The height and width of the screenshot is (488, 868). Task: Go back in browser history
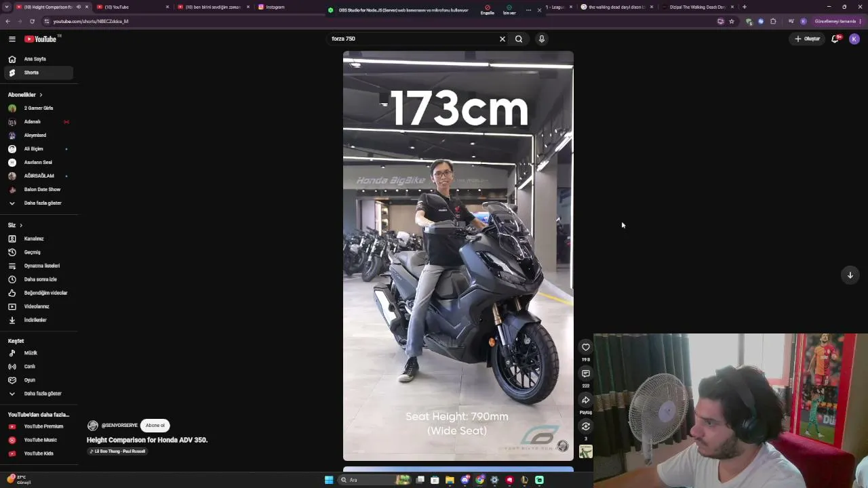(x=7, y=21)
